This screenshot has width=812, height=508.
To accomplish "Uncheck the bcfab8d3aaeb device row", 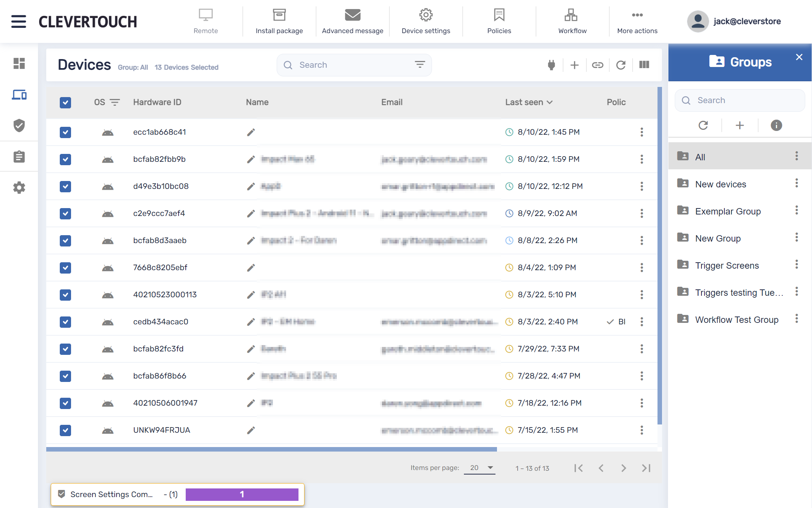I will (65, 241).
